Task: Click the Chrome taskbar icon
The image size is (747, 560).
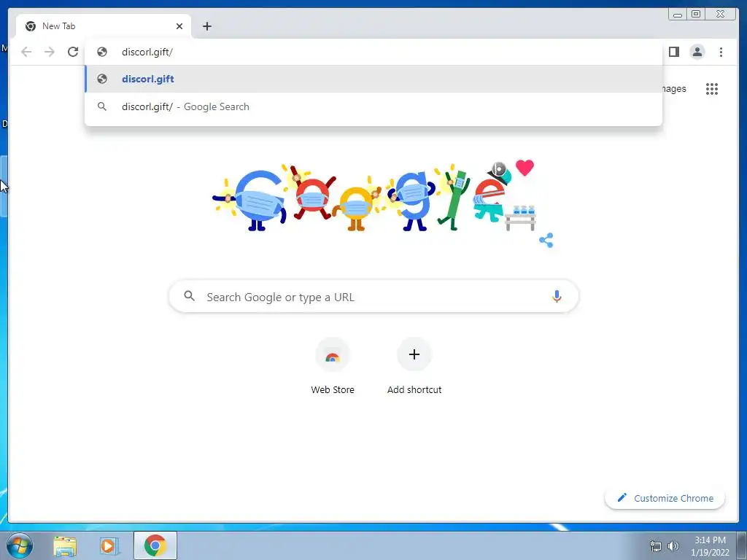Action: (155, 545)
